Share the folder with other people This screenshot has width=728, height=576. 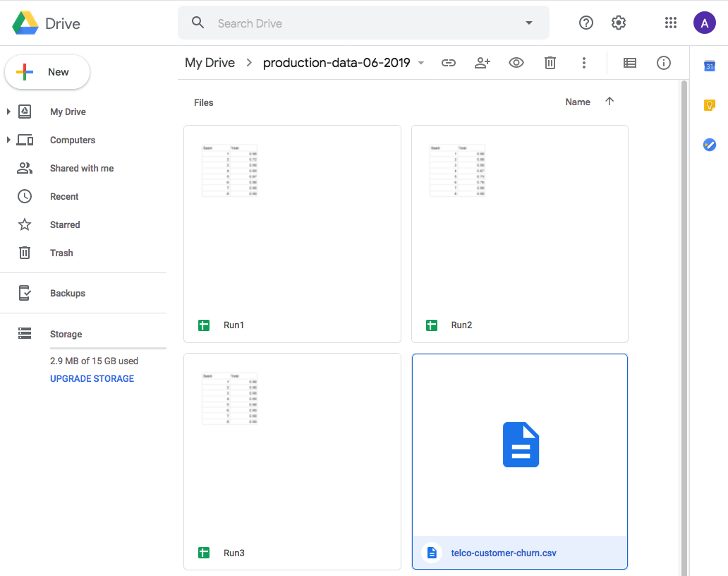[x=483, y=63]
